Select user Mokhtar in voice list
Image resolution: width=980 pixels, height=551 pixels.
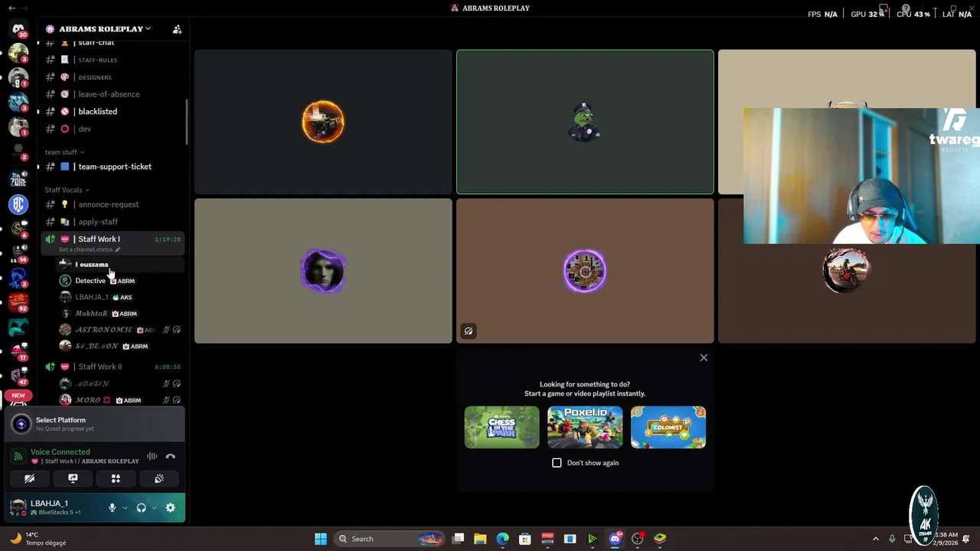point(120,314)
